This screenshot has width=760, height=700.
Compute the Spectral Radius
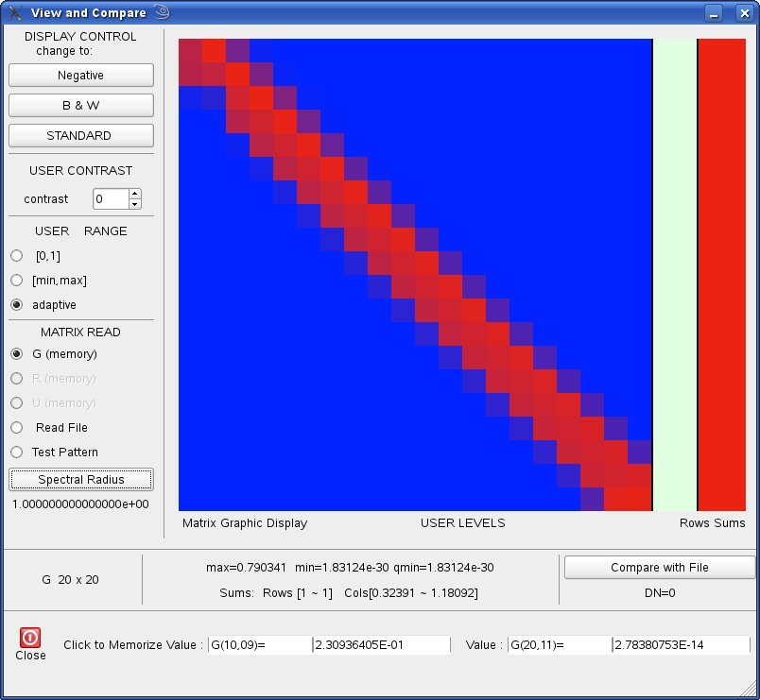coord(80,480)
